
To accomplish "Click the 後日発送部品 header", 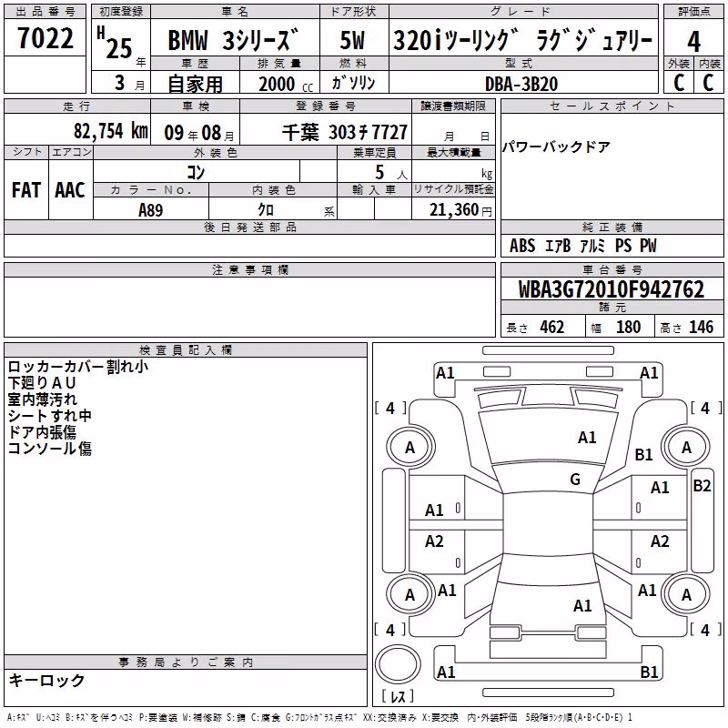I will pos(249,227).
